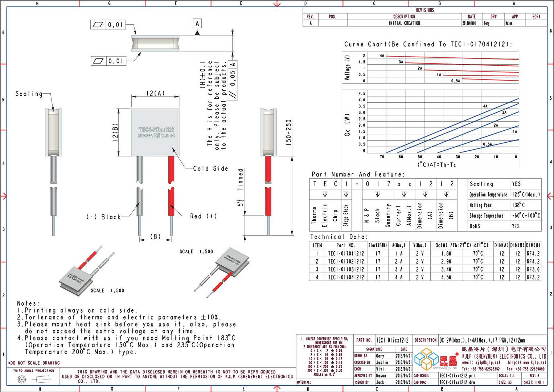
Task: Click the 'ANGLES ± 0.5°' tolerance line
Action: pyautogui.click(x=324, y=375)
